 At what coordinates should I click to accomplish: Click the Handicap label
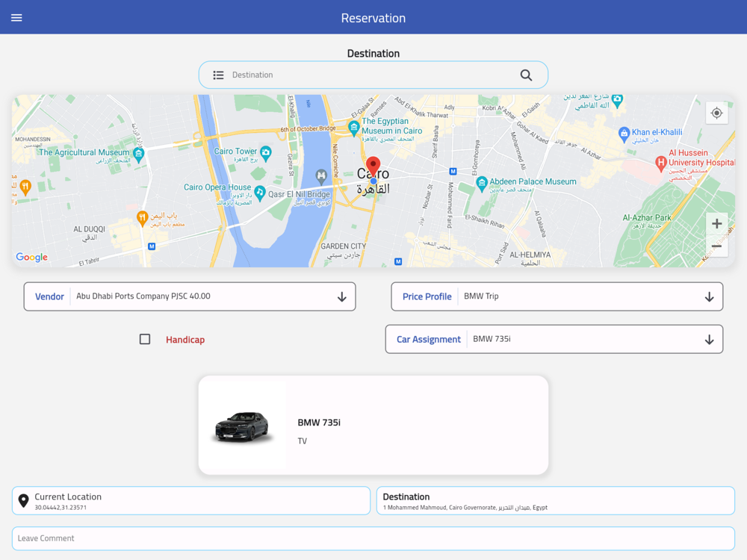[x=185, y=340]
